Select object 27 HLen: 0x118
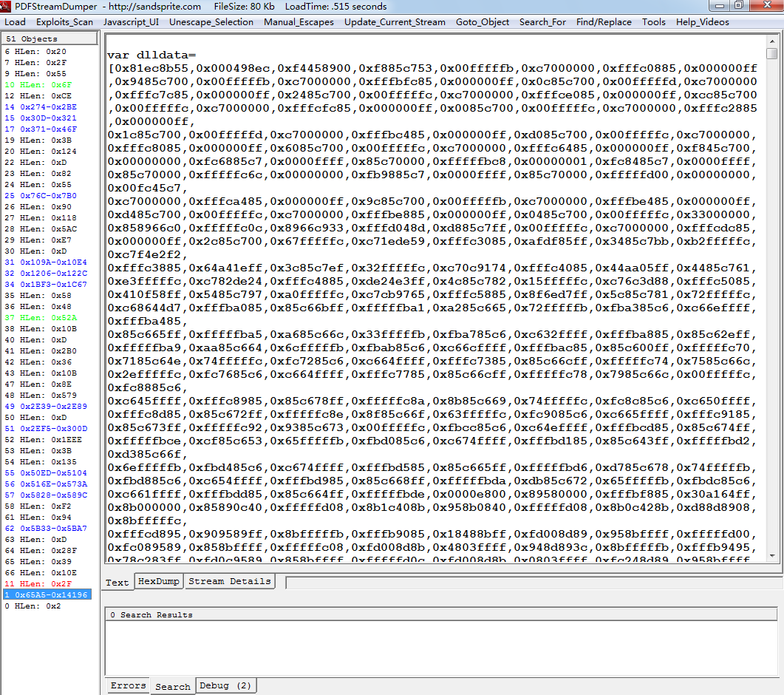This screenshot has width=784, height=695. [41, 217]
